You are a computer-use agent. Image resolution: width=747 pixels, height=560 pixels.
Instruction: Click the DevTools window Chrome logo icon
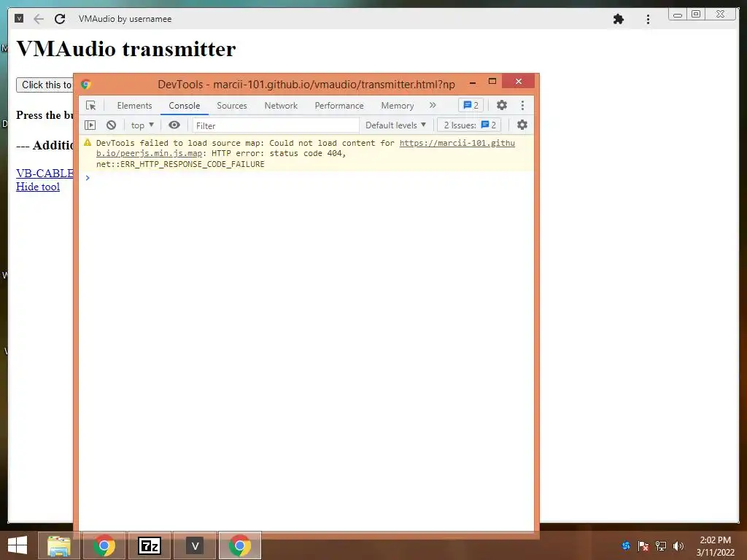(x=86, y=85)
